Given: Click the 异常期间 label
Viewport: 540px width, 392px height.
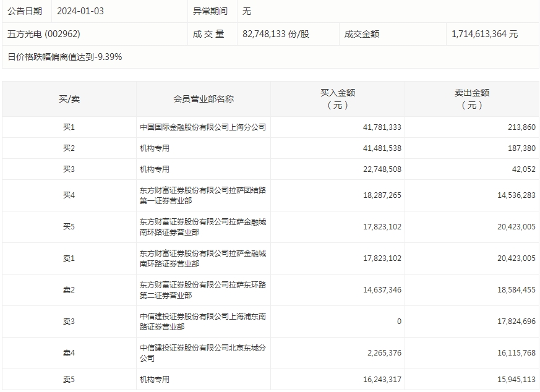Looking at the screenshot, I should (x=210, y=11).
